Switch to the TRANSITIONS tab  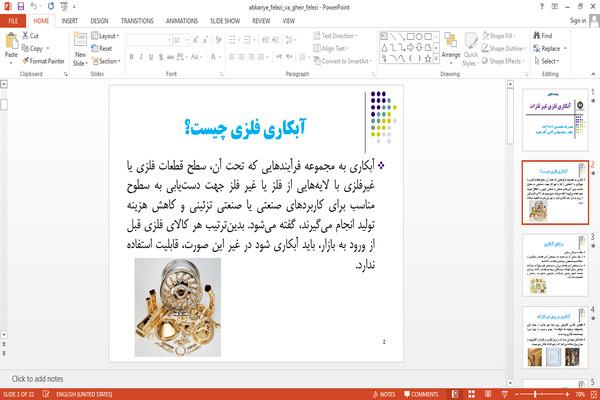137,21
